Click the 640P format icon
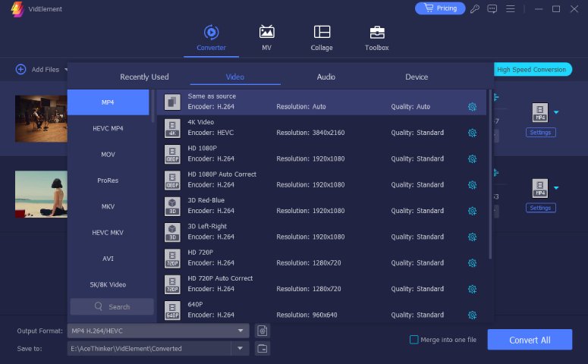 [172, 310]
